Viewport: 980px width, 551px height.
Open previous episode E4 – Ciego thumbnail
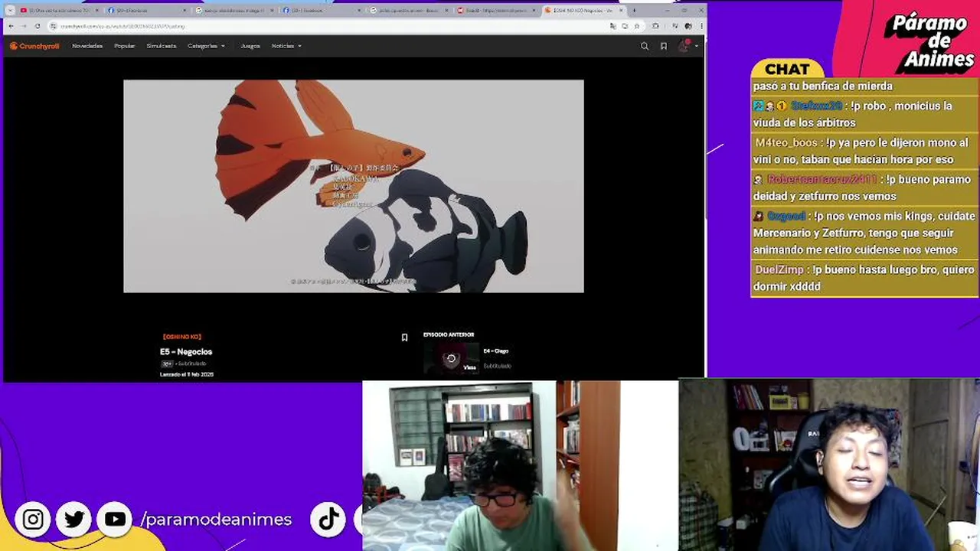(x=451, y=358)
